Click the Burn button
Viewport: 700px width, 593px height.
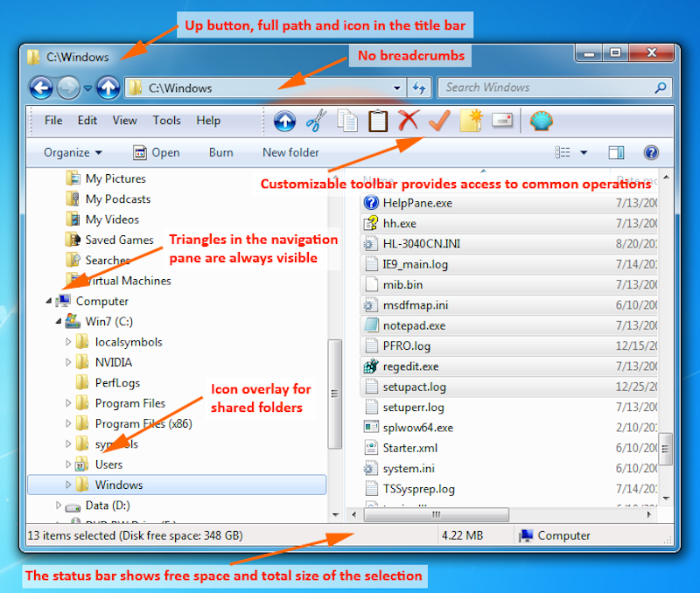220,152
